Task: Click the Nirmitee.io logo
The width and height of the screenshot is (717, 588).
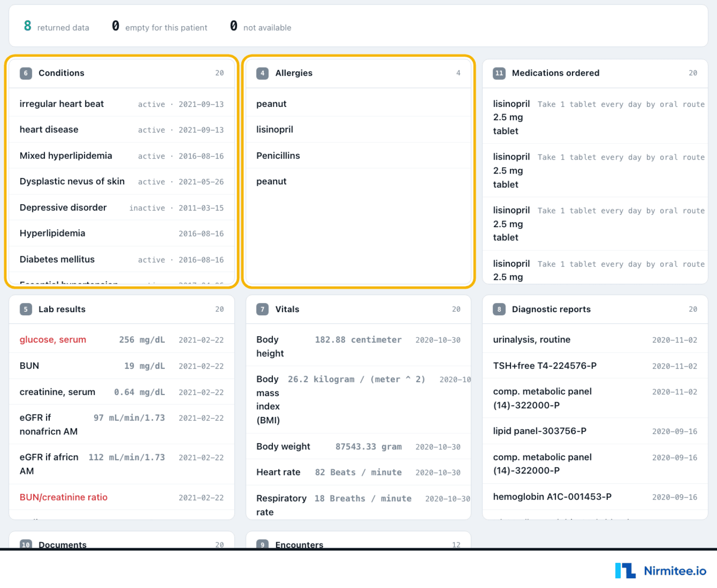Action: (x=661, y=571)
